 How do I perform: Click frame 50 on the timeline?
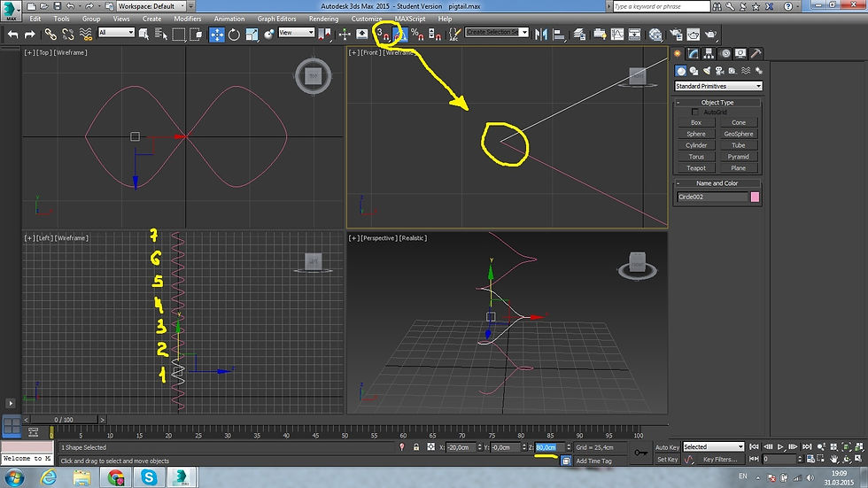point(345,436)
